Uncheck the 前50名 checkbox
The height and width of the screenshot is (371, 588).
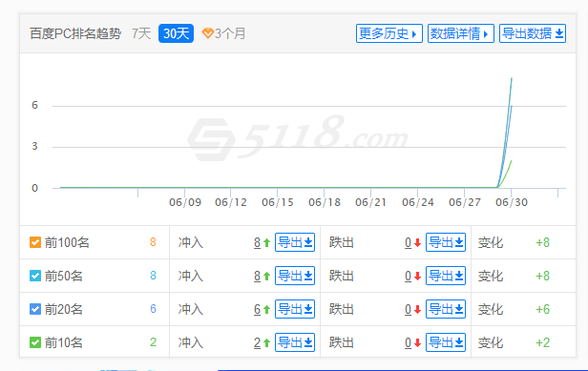35,276
